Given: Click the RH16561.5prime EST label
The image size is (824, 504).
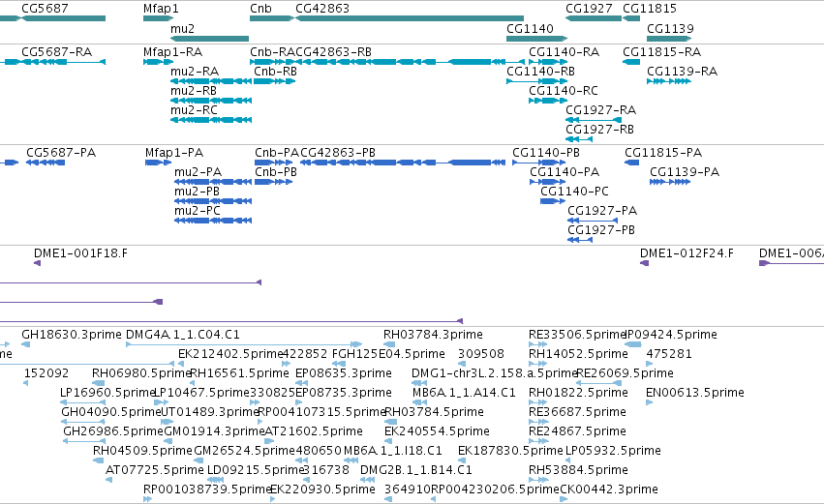Looking at the screenshot, I should click(x=239, y=373).
